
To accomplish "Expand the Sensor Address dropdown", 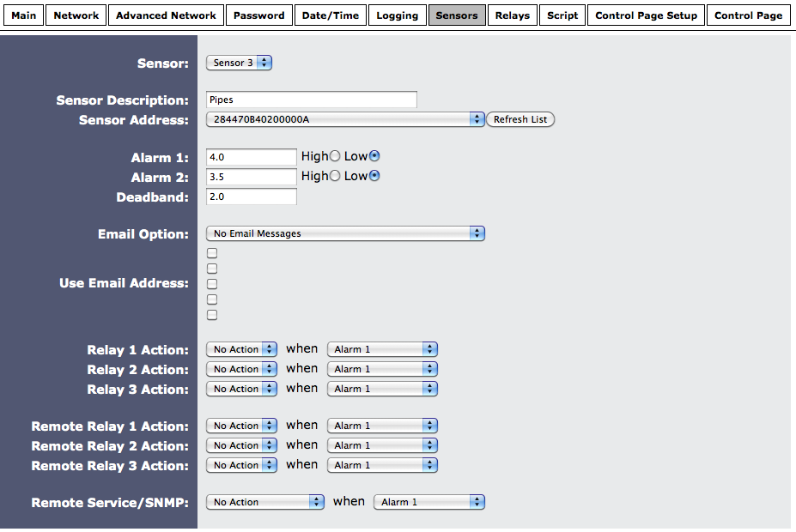I will (x=345, y=119).
